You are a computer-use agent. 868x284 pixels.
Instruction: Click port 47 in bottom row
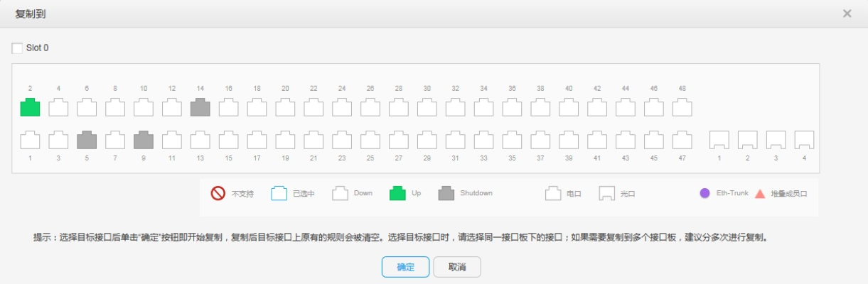click(682, 140)
